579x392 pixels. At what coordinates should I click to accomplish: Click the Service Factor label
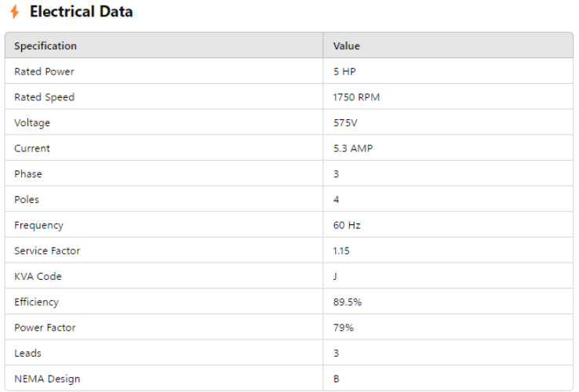point(47,251)
